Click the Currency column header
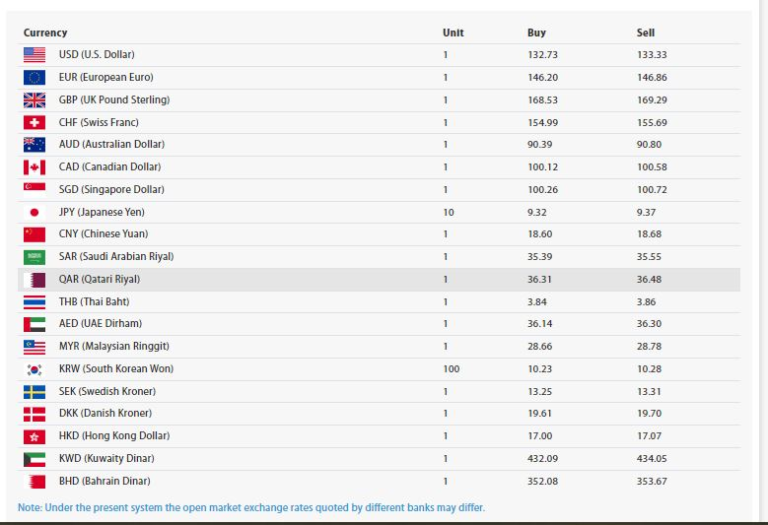The width and height of the screenshot is (768, 525). pyautogui.click(x=45, y=33)
